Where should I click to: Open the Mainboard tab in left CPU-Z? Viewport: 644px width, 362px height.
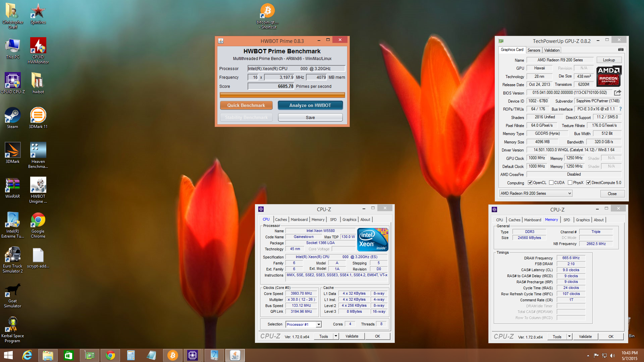[299, 220]
